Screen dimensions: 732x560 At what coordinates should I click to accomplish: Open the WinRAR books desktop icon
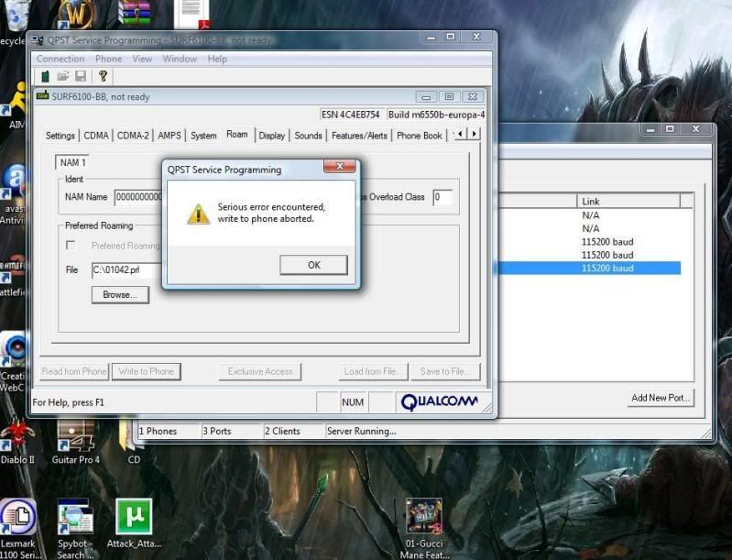135,13
